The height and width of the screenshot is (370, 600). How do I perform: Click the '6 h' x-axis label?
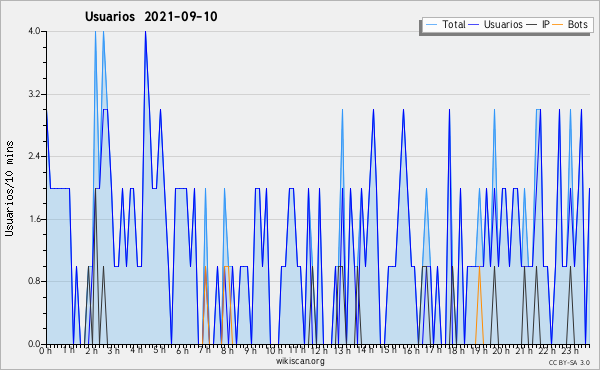click(182, 350)
